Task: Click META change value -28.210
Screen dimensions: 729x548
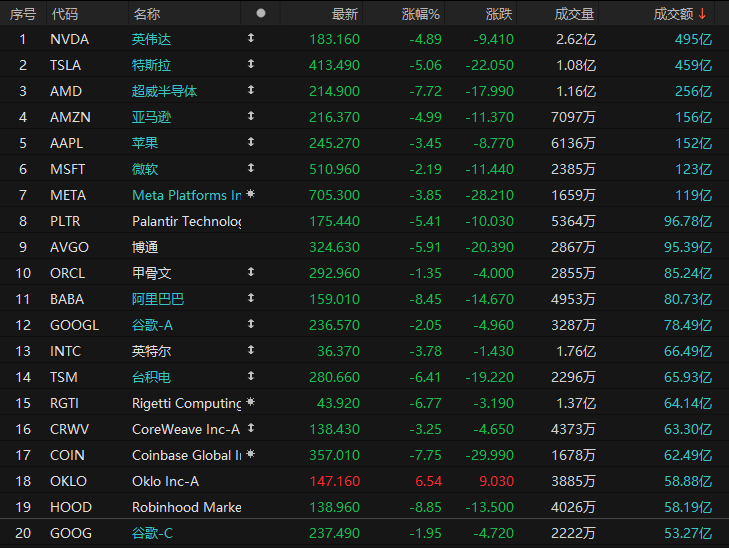Action: click(490, 195)
